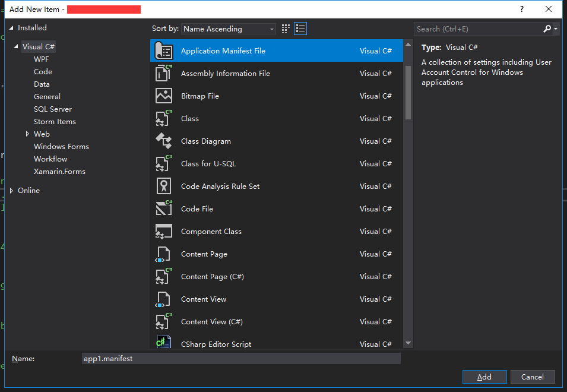
Task: Select the Assembly Information File label
Action: (226, 74)
